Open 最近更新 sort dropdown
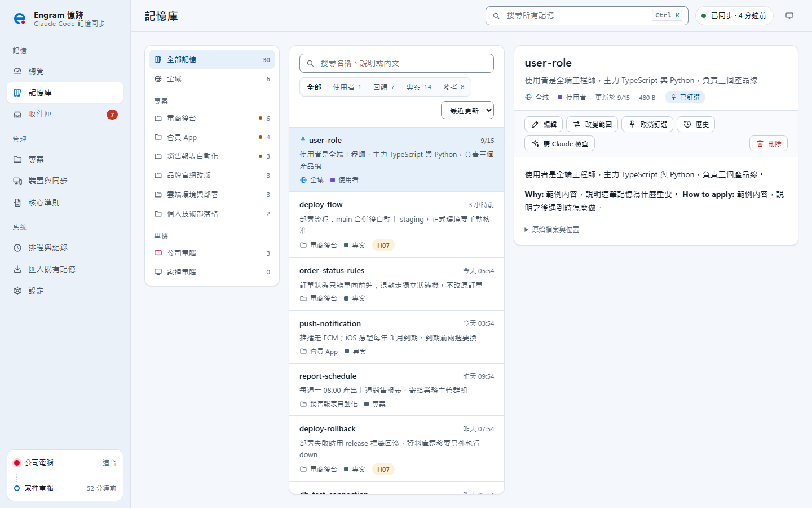812x508 pixels. [467, 111]
